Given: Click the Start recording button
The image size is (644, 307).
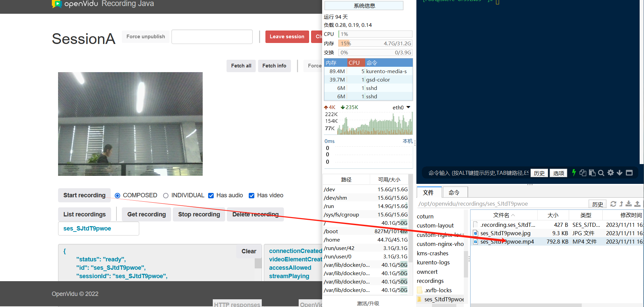Looking at the screenshot, I should click(84, 195).
